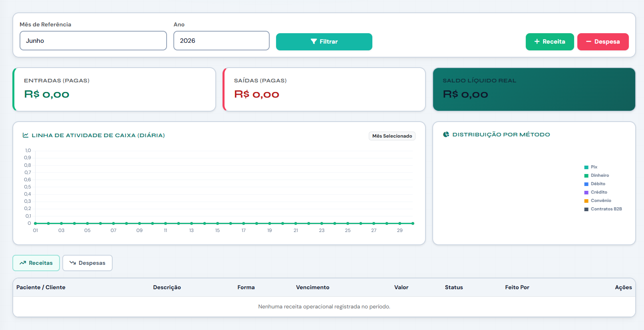Click the Filtrar button
This screenshot has height=330, width=644.
click(324, 42)
